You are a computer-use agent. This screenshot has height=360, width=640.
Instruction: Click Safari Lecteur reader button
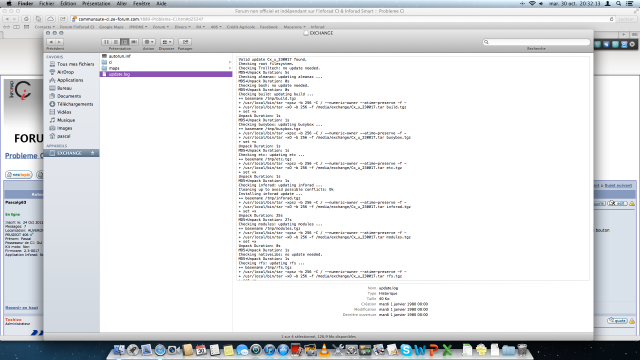626,19
